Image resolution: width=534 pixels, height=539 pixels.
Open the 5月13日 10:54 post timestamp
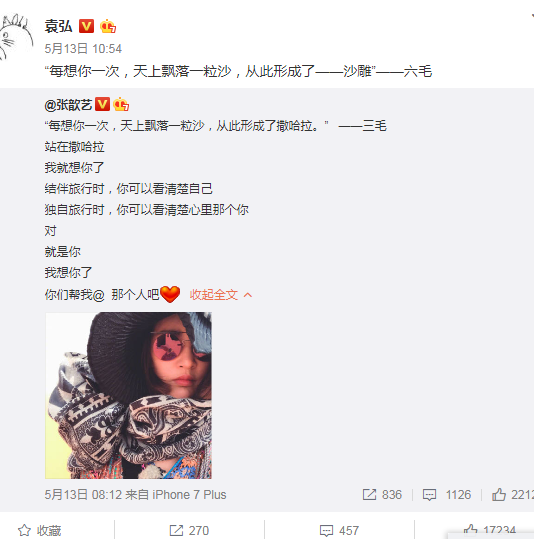[83, 48]
